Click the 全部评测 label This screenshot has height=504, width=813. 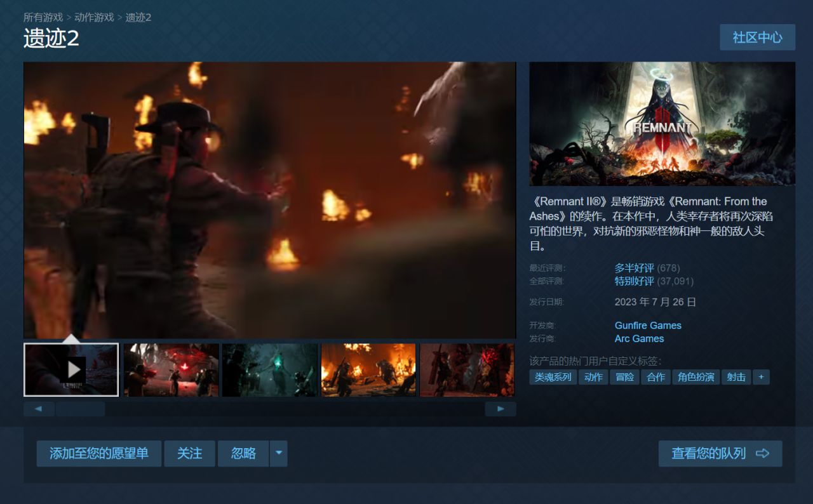coord(547,281)
